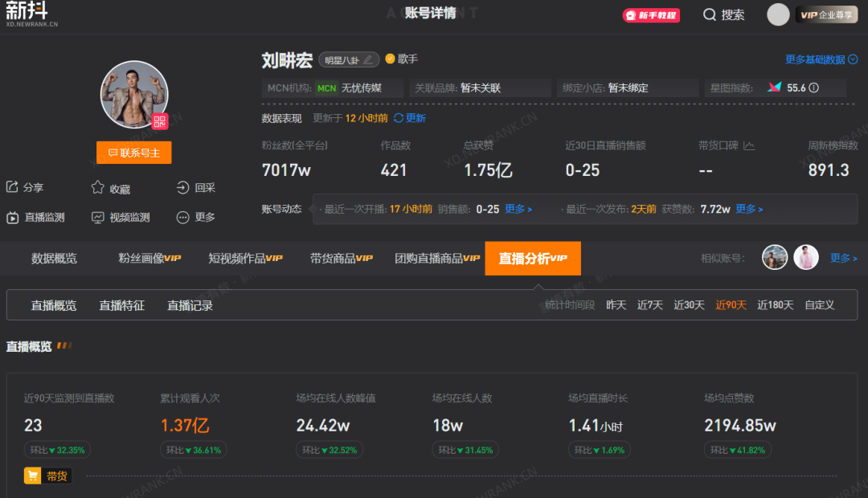Viewport: 868px width, 498px height.
Task: Open the QR code icon on profile photo
Action: pos(159,121)
